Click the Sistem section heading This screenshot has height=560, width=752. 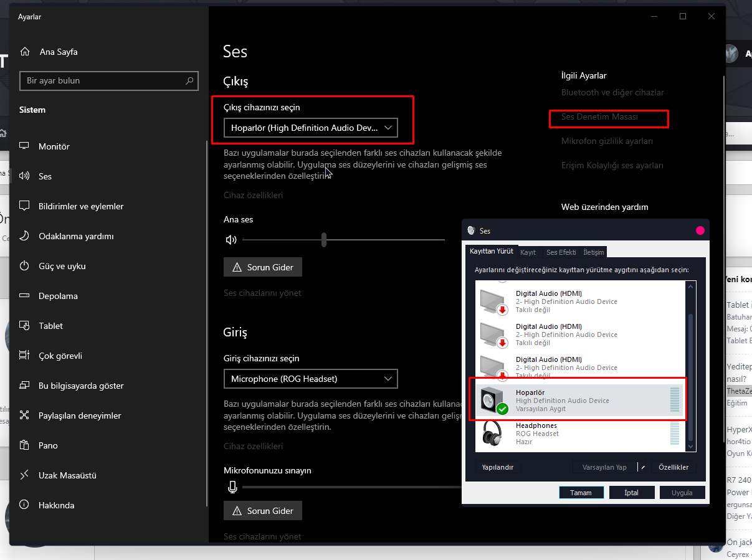[x=32, y=110]
